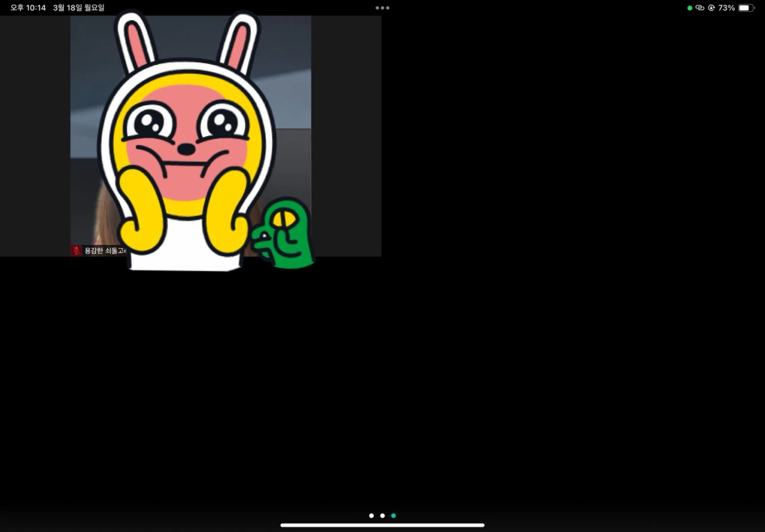765x532 pixels.
Task: Tap the 73% battery percentage
Action: [x=726, y=8]
